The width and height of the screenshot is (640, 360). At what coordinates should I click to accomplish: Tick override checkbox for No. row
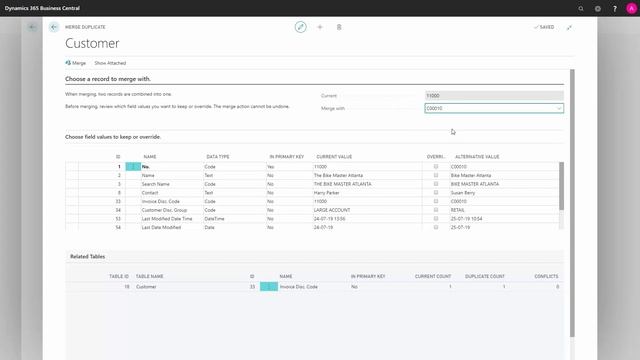click(x=436, y=167)
